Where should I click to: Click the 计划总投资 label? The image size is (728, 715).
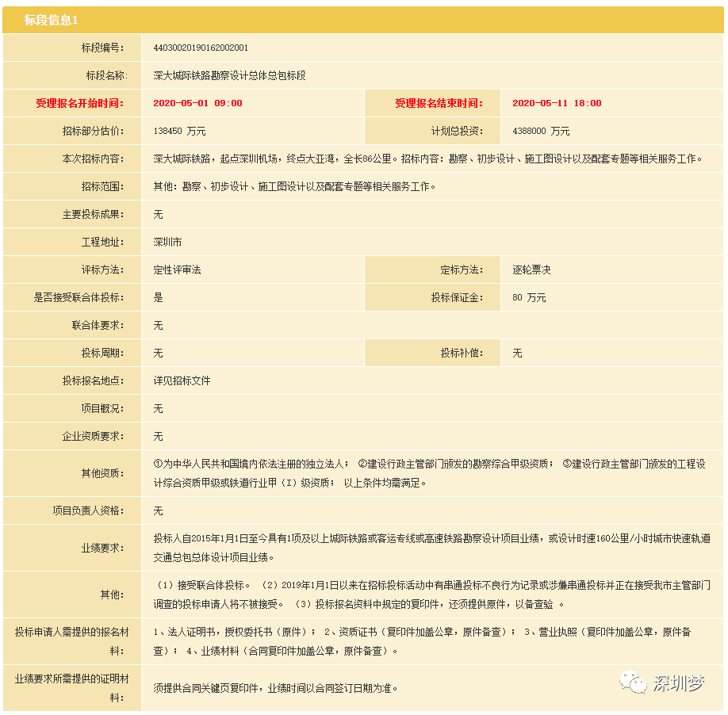tap(457, 131)
